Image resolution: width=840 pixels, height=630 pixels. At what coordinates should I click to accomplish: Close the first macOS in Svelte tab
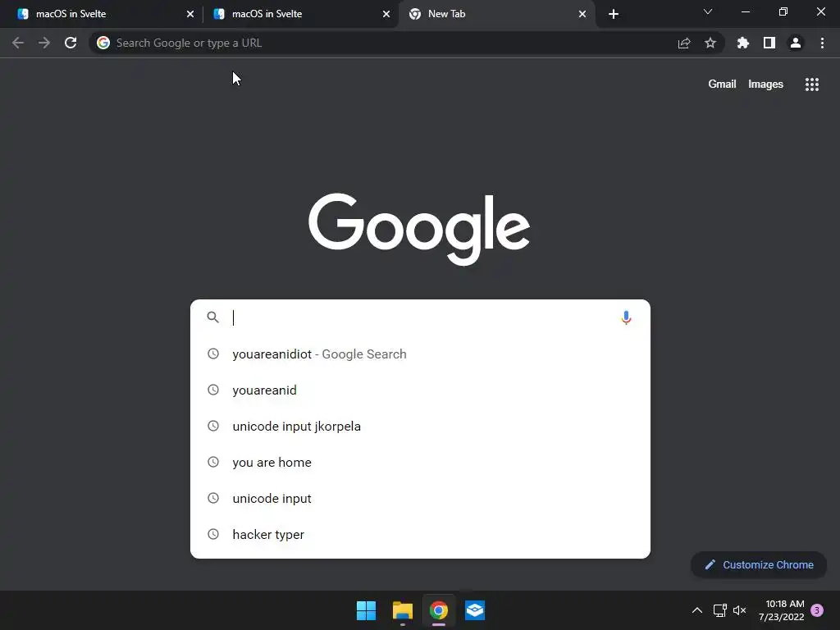pyautogui.click(x=190, y=14)
